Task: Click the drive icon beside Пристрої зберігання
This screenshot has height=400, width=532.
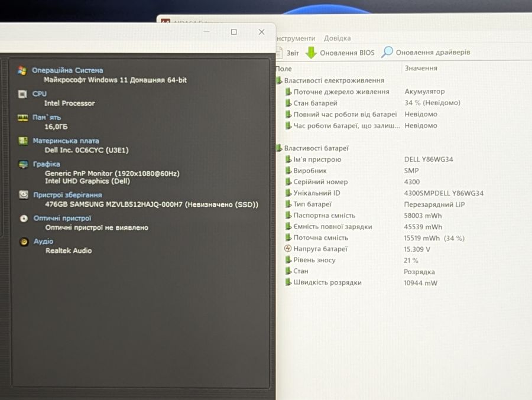Action: pos(24,195)
